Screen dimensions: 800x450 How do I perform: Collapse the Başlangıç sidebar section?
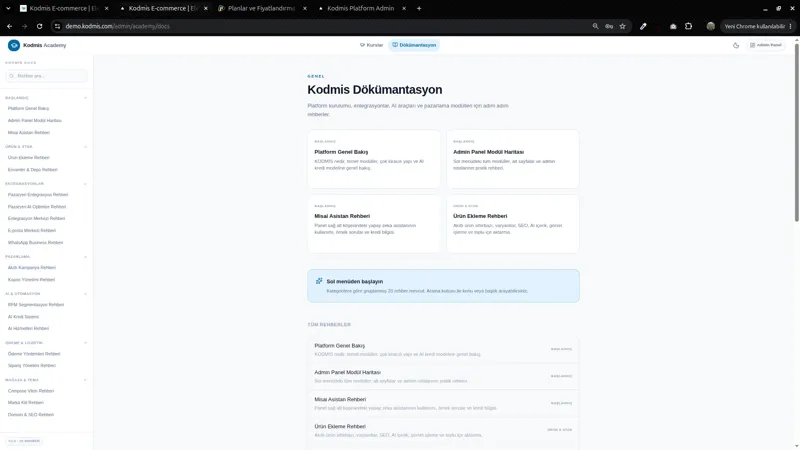coord(85,98)
